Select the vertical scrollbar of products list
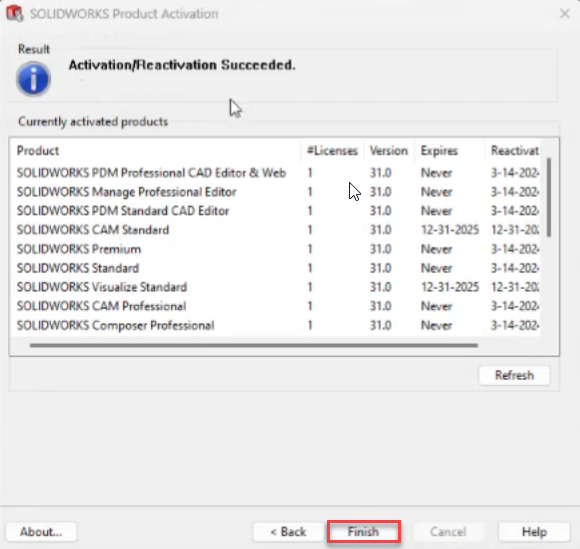Viewport: 580px width, 549px height. 549,197
